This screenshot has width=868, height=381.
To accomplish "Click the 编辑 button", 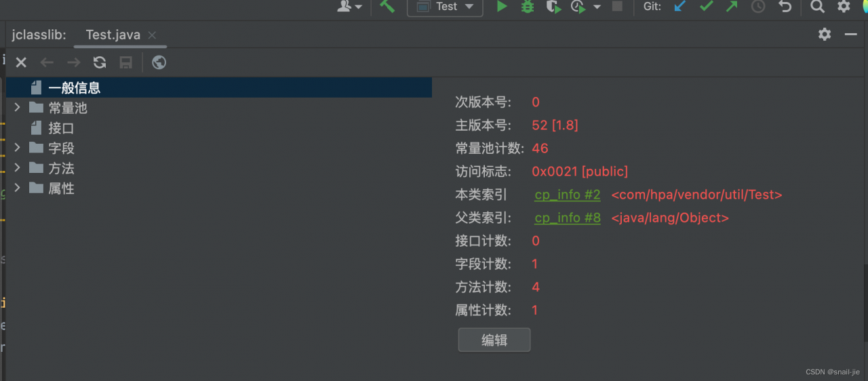I will 494,340.
